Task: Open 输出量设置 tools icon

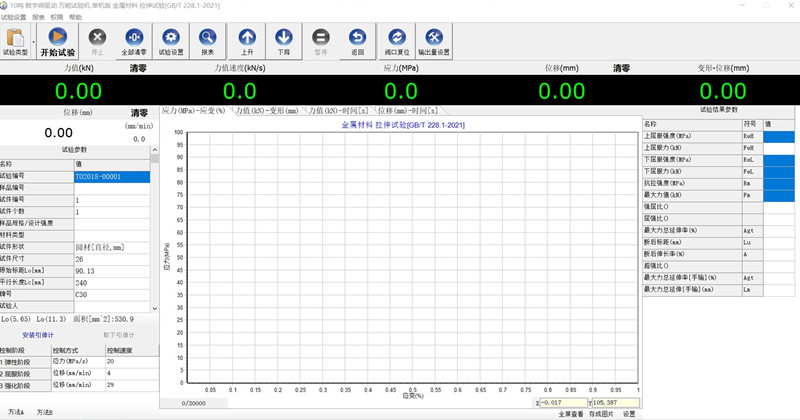Action: [x=434, y=41]
